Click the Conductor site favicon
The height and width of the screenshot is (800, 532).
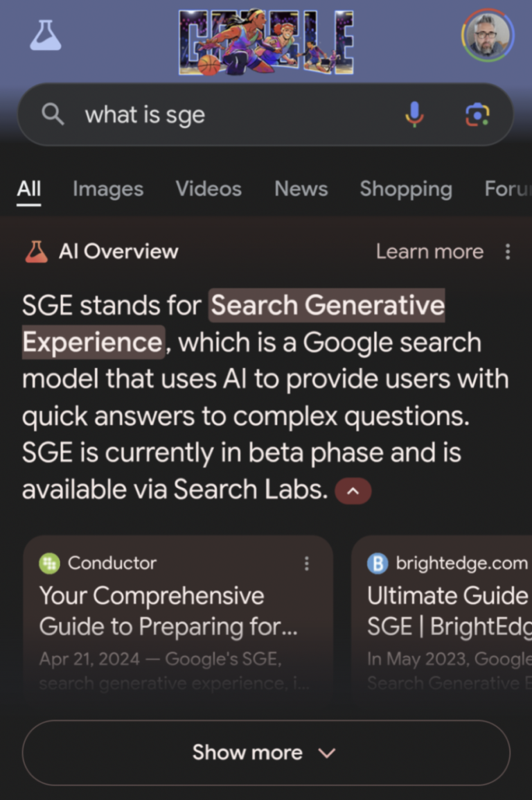point(48,563)
